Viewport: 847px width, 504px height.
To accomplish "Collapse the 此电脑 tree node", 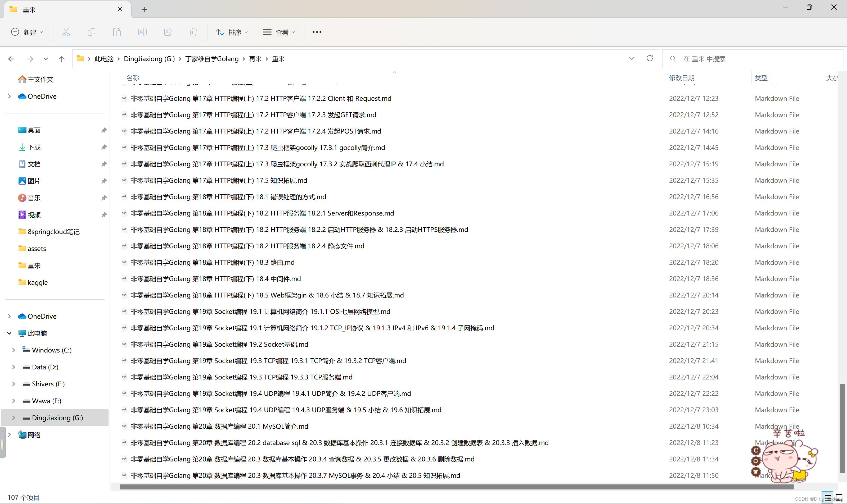I will (10, 333).
